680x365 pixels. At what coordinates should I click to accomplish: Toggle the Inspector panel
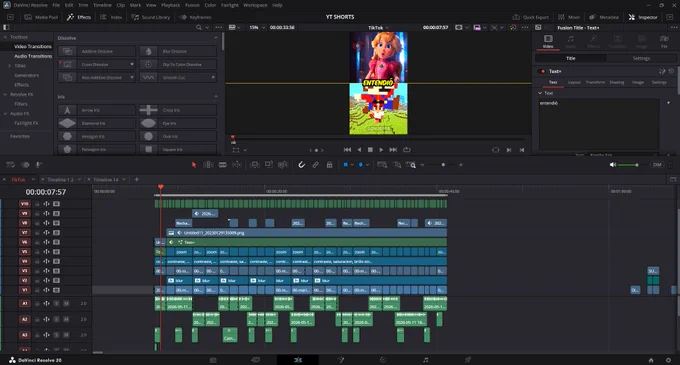coord(643,17)
